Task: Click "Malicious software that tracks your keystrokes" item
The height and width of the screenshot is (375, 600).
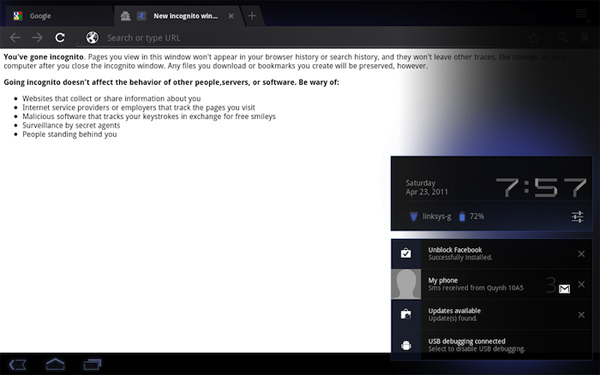Action: point(149,116)
